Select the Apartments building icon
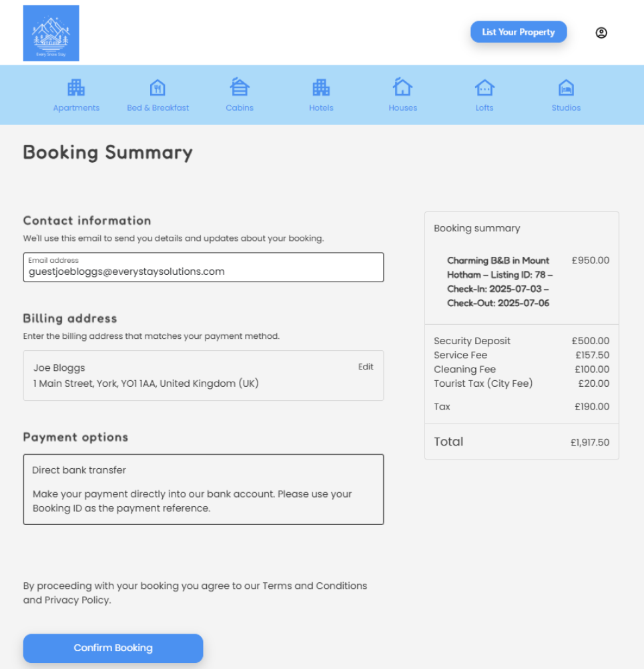This screenshot has width=644, height=669. (76, 87)
